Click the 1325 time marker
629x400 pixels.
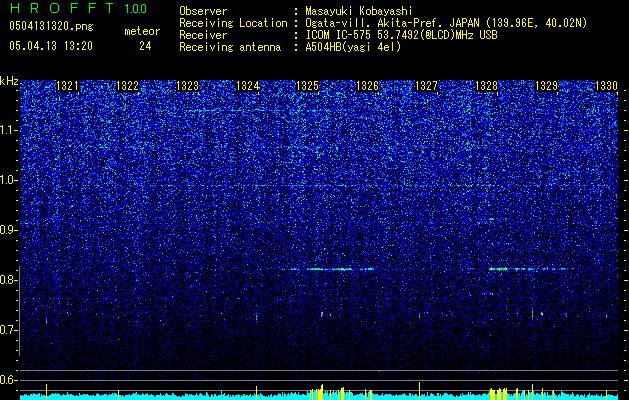pos(307,86)
